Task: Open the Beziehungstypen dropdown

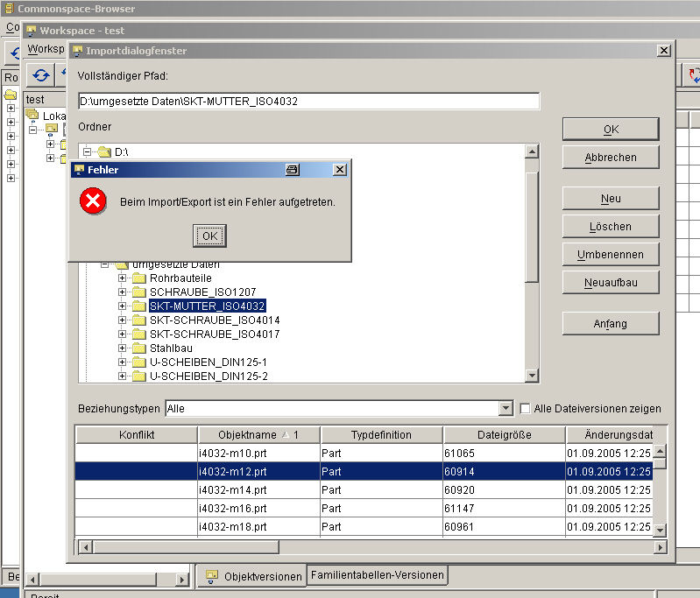Action: coord(506,408)
